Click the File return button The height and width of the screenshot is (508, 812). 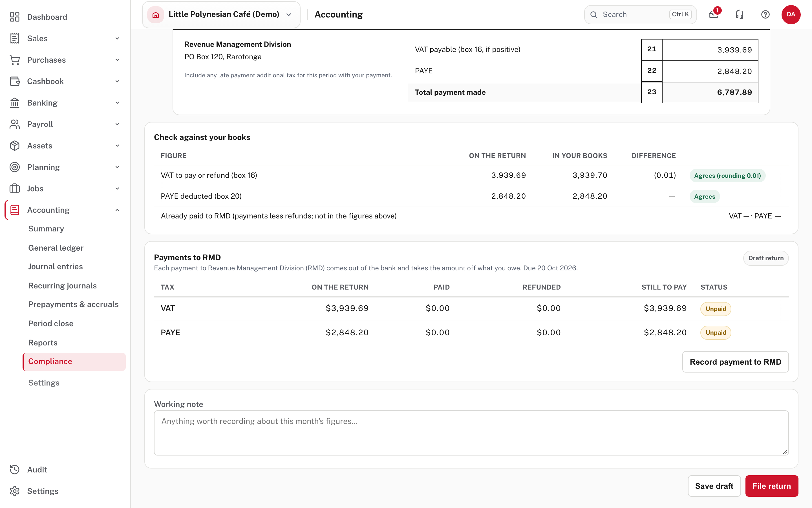coord(771,486)
